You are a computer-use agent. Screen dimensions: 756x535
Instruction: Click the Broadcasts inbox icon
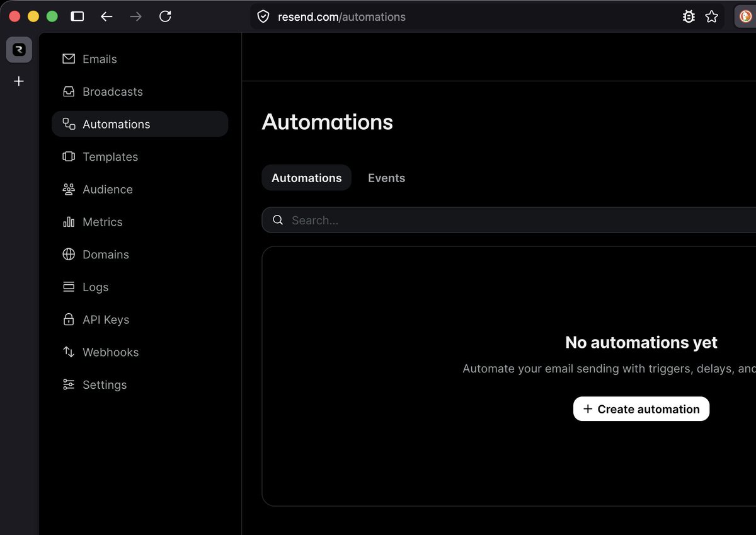coord(69,91)
